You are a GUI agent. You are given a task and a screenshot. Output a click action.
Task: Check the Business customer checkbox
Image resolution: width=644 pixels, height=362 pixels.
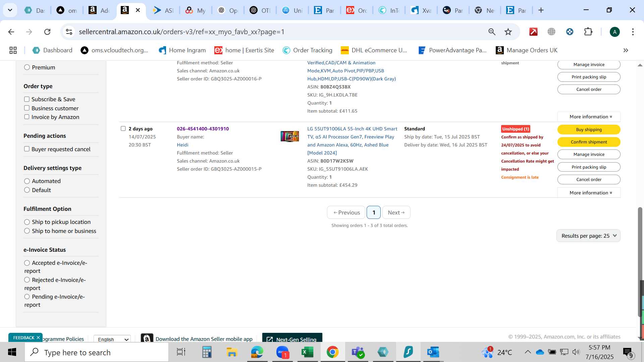click(x=27, y=108)
